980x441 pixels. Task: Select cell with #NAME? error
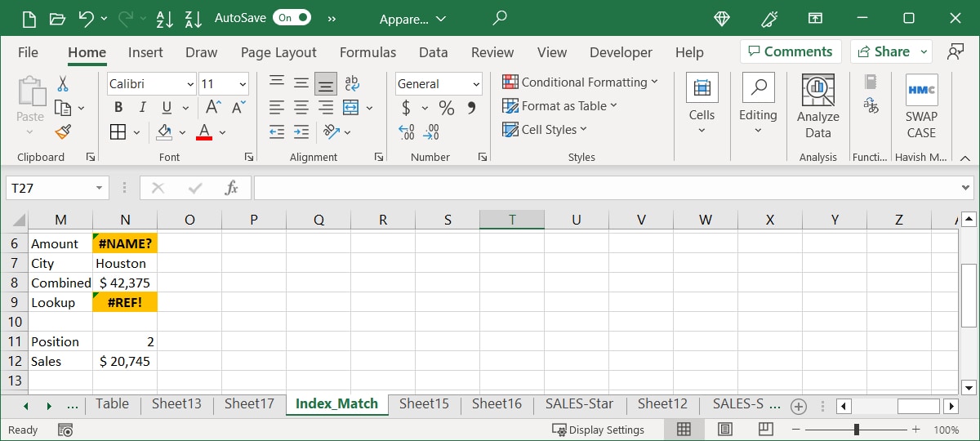tap(125, 243)
